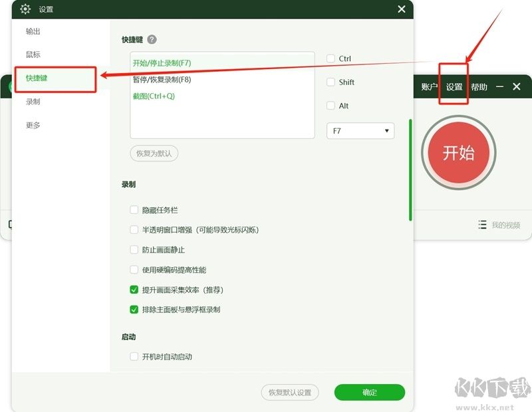Open the F7 hotkey dropdown

click(360, 130)
